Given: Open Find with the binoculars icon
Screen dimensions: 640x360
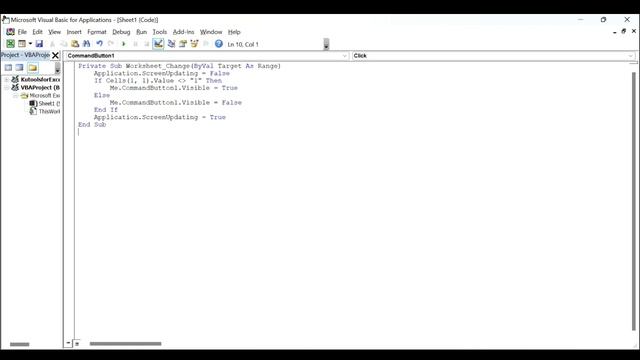Looking at the screenshot, I should (x=87, y=44).
